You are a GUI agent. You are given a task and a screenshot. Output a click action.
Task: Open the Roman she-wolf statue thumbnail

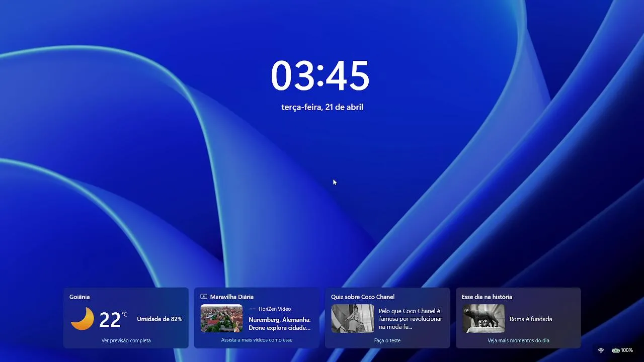[484, 318]
